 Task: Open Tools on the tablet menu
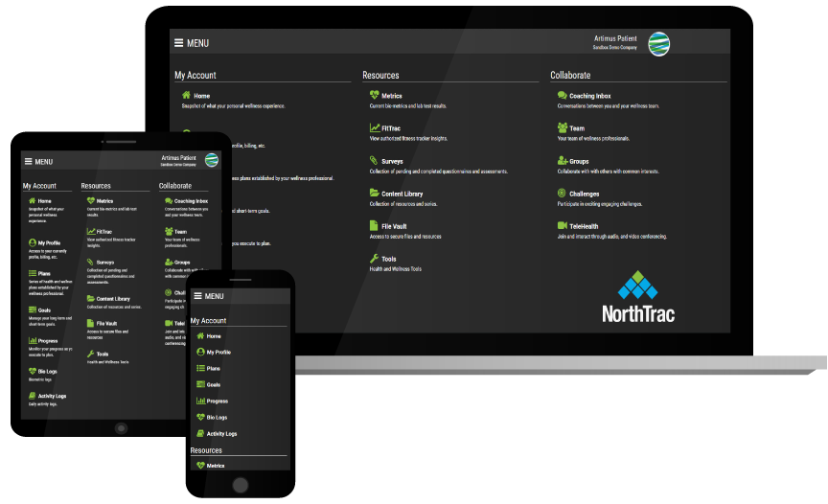pyautogui.click(x=103, y=355)
